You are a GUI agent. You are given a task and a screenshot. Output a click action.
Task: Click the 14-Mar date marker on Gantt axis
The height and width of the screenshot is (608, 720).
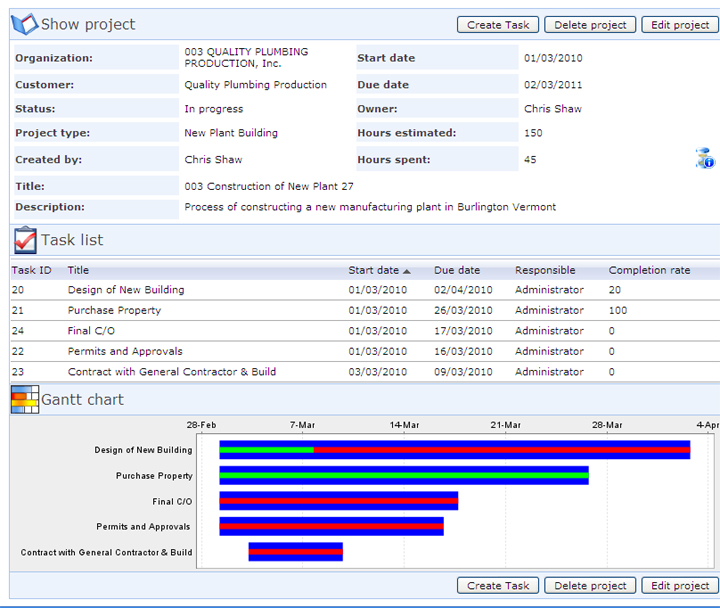pos(404,425)
